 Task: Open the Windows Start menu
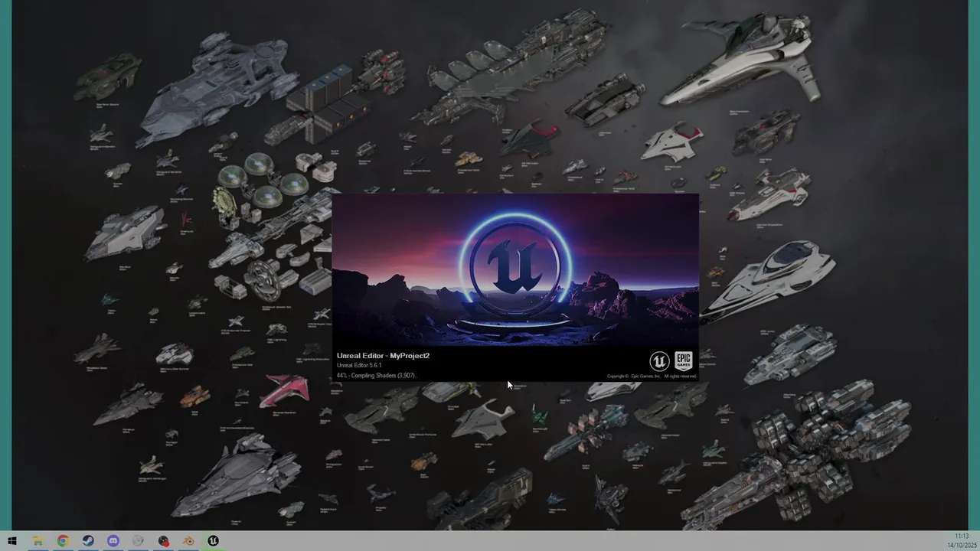pyautogui.click(x=12, y=541)
